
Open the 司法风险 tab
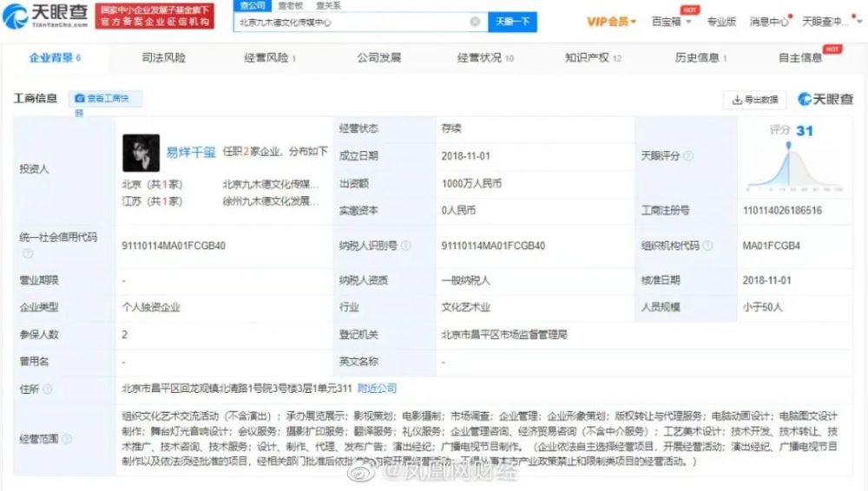(x=163, y=57)
